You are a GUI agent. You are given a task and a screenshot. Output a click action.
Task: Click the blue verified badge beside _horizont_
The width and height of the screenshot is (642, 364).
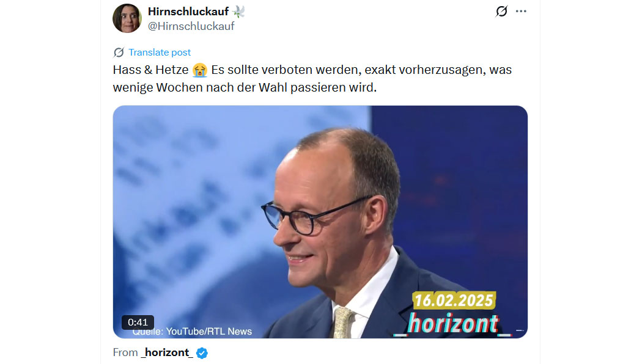coord(202,352)
